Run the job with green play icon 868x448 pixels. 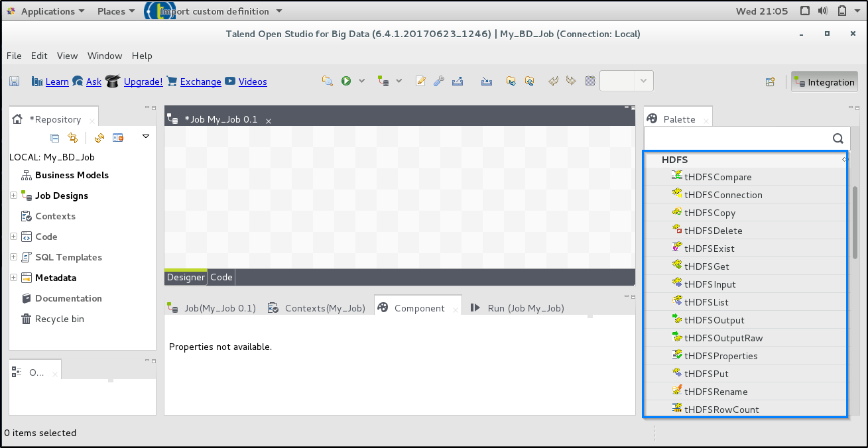(346, 81)
